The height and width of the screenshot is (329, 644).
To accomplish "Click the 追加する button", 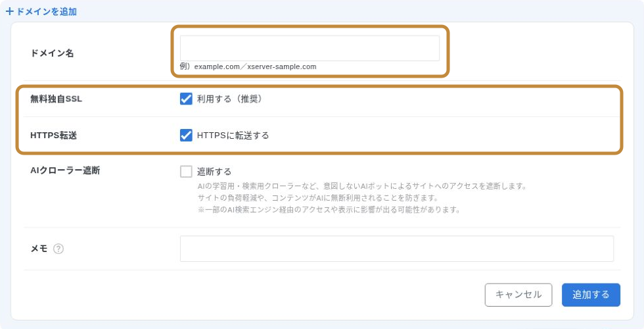I will [591, 295].
